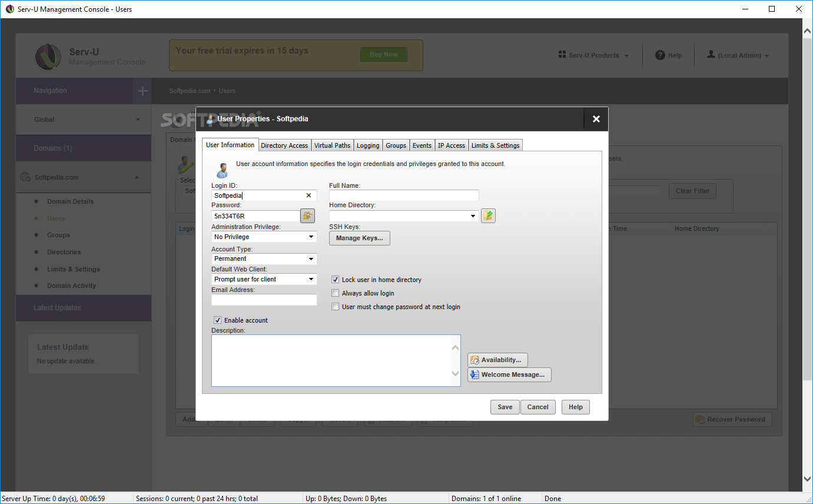Click the Email Address input field
Image resolution: width=813 pixels, height=504 pixels.
point(264,300)
